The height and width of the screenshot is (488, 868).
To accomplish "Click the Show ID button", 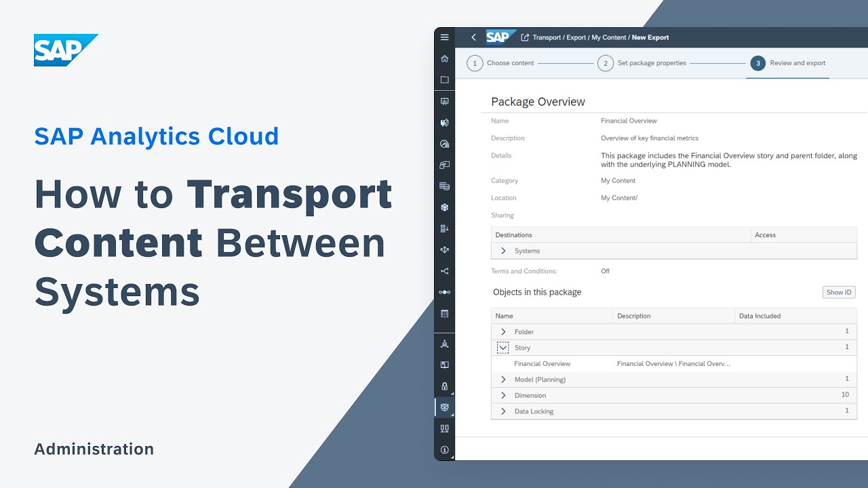I will tap(839, 292).
